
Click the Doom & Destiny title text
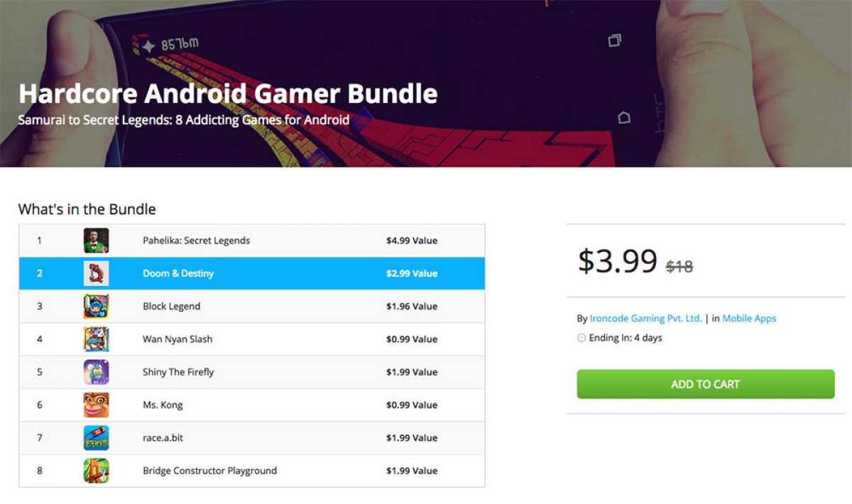(177, 273)
